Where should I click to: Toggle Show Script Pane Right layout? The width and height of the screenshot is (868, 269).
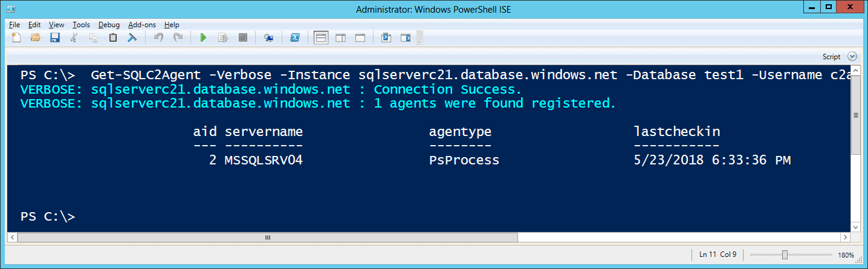coord(340,38)
